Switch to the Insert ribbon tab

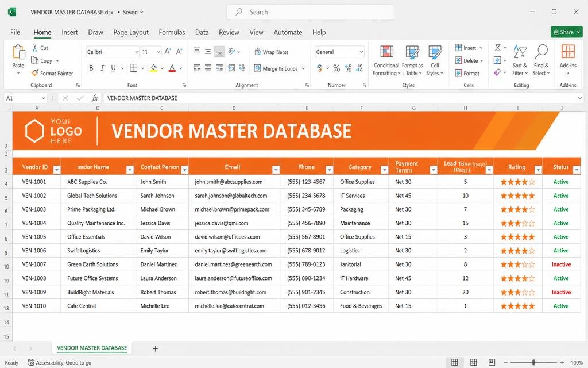(69, 32)
